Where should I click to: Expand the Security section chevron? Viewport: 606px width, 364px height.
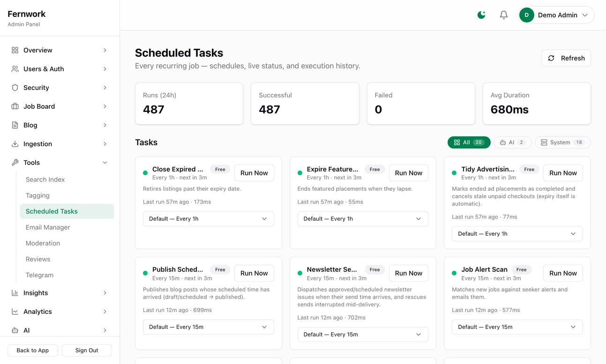105,88
